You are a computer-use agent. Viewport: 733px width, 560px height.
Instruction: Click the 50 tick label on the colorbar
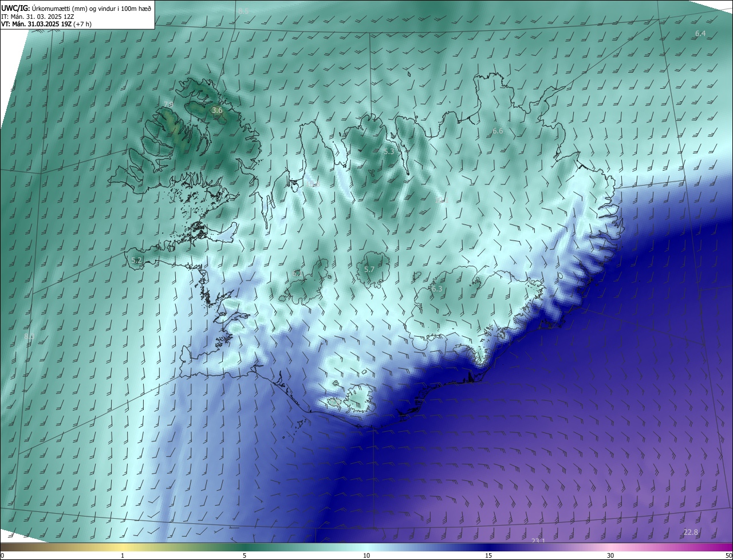(x=728, y=555)
